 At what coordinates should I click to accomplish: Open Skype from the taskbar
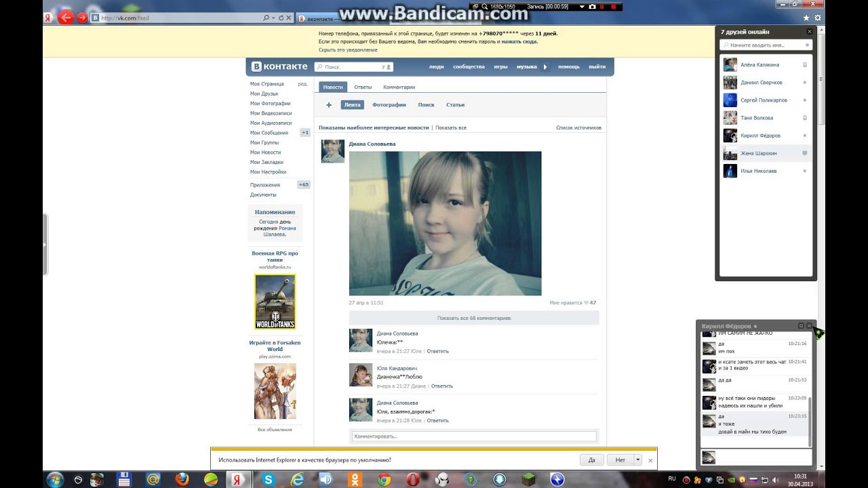pyautogui.click(x=268, y=479)
